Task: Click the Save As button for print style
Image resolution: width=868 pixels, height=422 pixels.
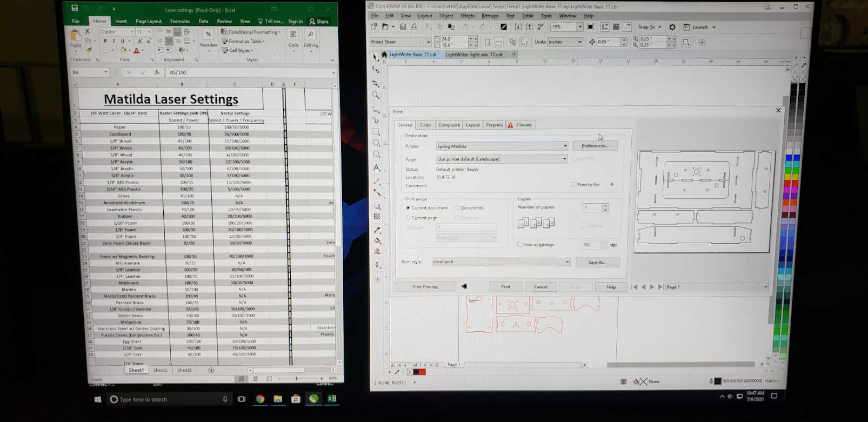Action: [597, 263]
